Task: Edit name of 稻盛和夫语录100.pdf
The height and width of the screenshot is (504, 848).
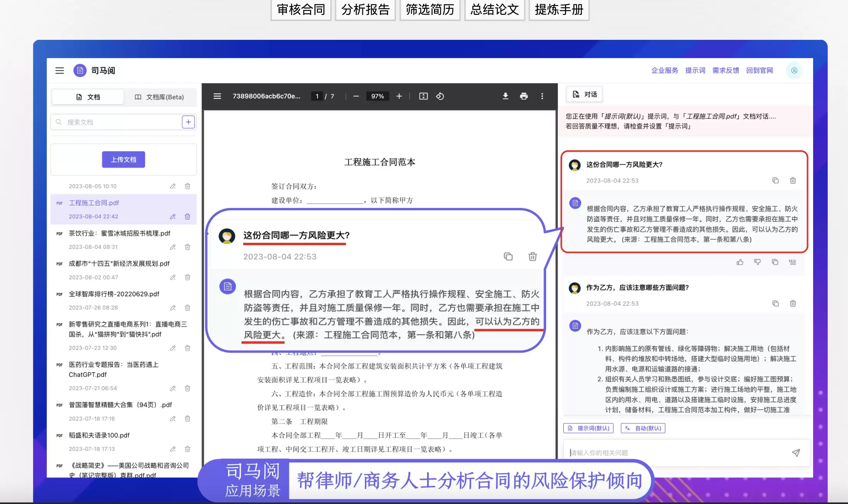Action: (173, 449)
